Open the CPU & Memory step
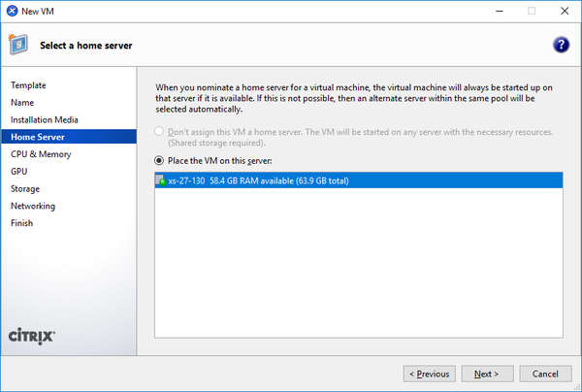This screenshot has width=582, height=392. 41,154
